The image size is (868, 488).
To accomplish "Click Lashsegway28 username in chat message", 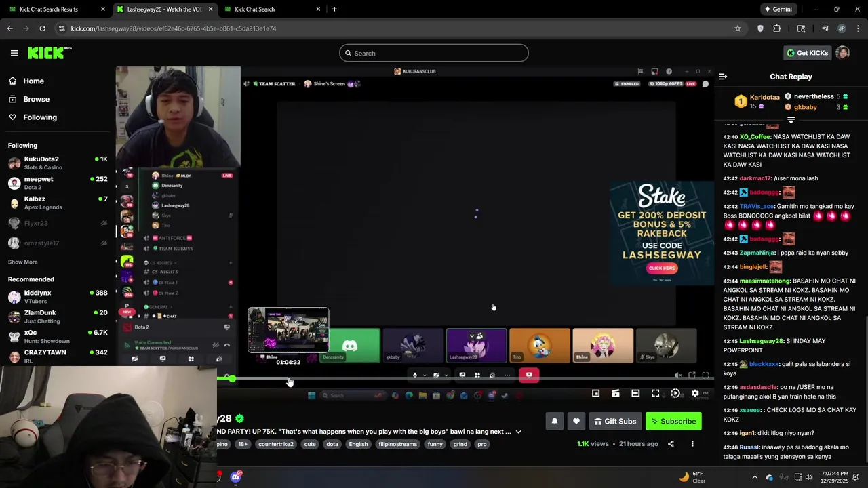I will 761,341.
